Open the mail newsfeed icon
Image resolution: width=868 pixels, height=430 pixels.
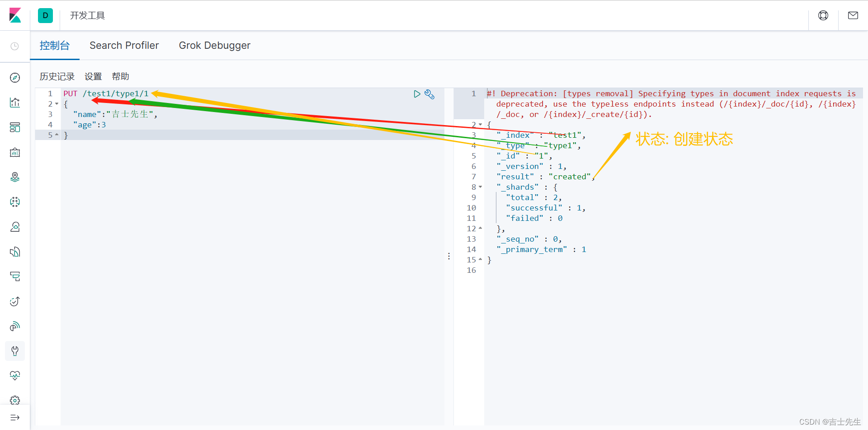point(853,15)
